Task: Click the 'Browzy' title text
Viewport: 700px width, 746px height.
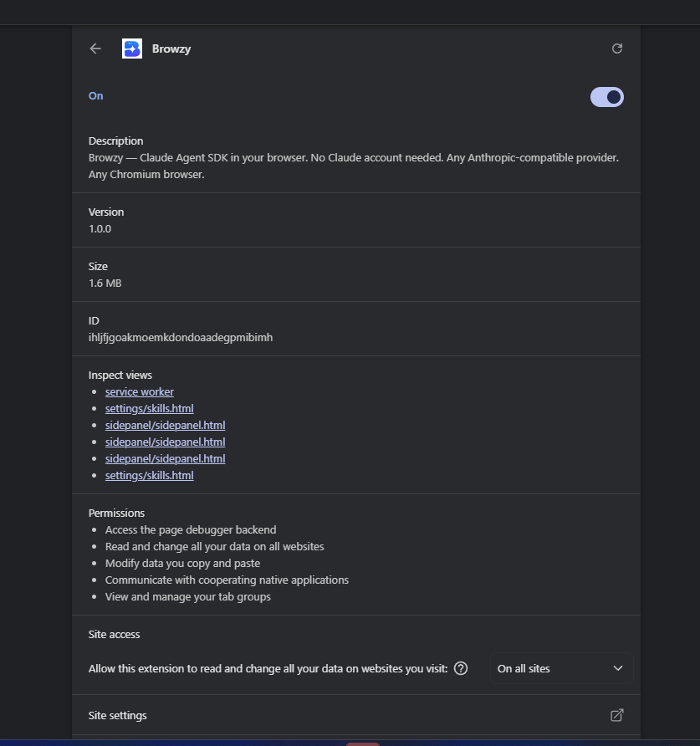Action: click(171, 49)
